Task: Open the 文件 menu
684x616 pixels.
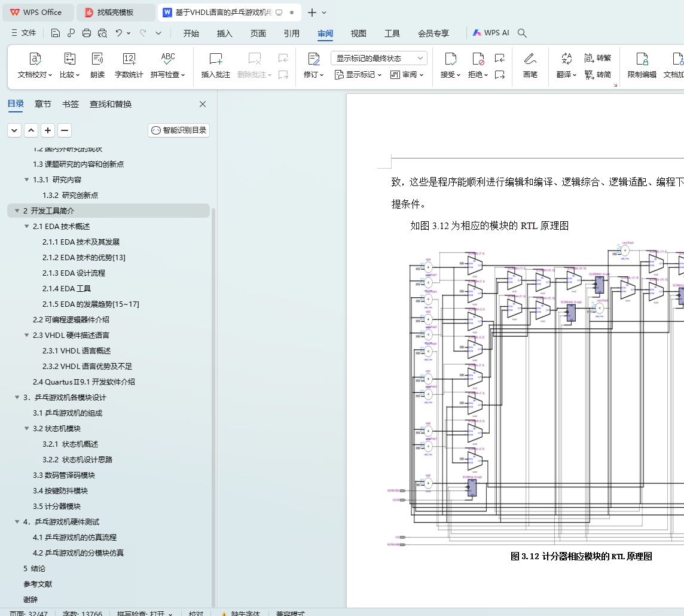Action: tap(24, 33)
